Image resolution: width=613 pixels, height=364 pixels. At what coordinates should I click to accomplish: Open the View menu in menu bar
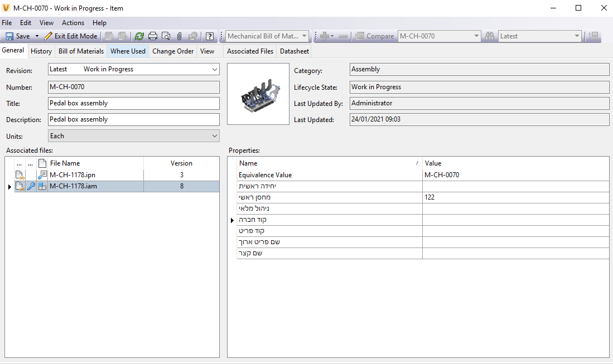46,23
